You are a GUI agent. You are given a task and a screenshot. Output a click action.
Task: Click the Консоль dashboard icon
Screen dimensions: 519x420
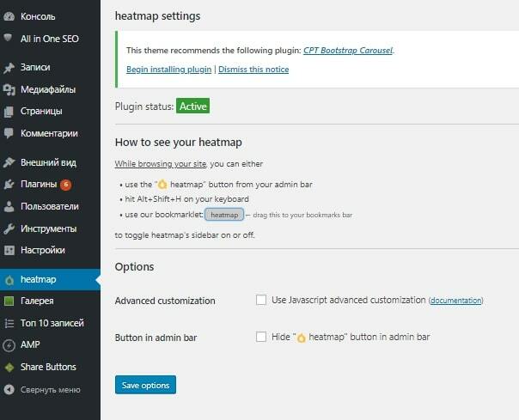(x=9, y=16)
